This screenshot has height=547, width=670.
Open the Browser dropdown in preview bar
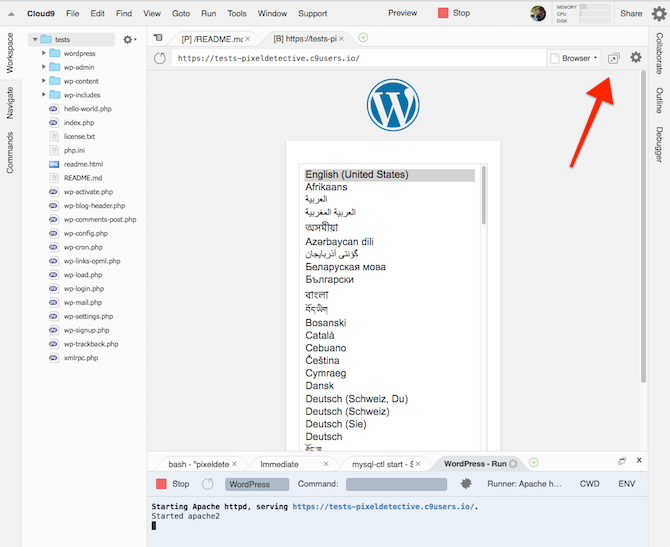(574, 58)
